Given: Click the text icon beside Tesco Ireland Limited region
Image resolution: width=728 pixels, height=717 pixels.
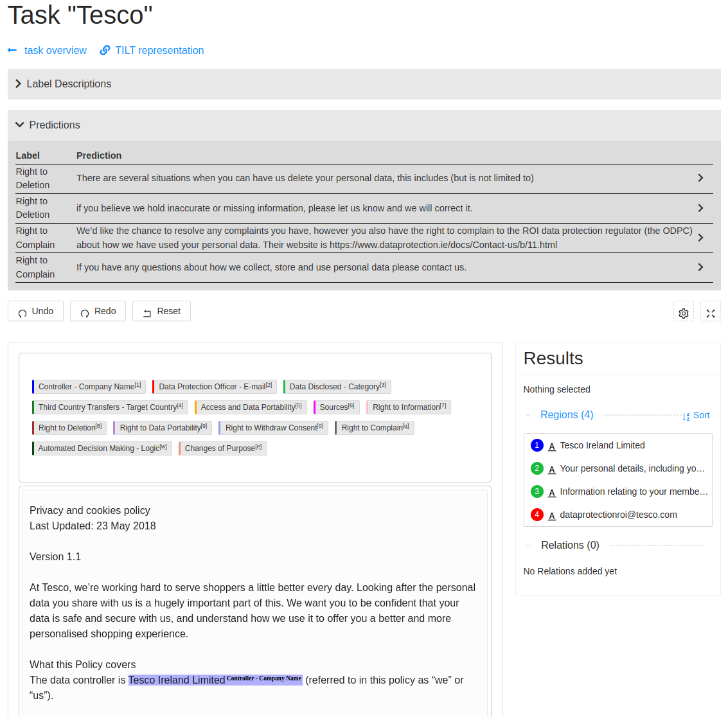Looking at the screenshot, I should (552, 447).
